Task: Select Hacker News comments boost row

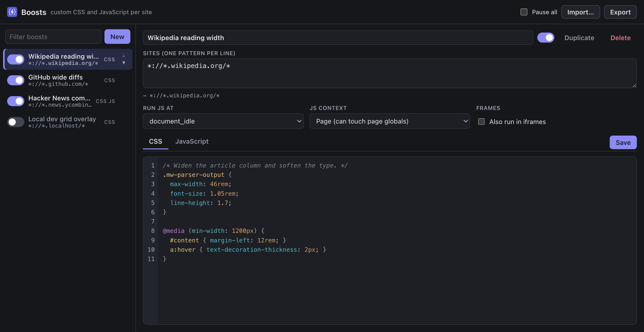Action: (68, 101)
